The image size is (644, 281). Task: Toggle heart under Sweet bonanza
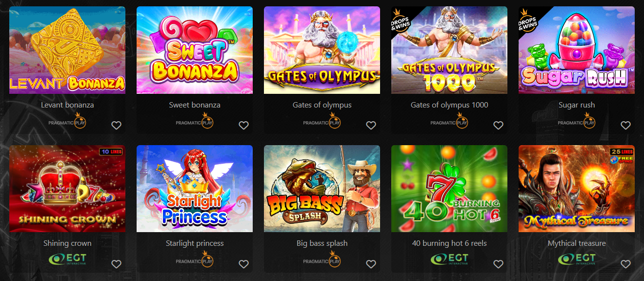coord(243,125)
